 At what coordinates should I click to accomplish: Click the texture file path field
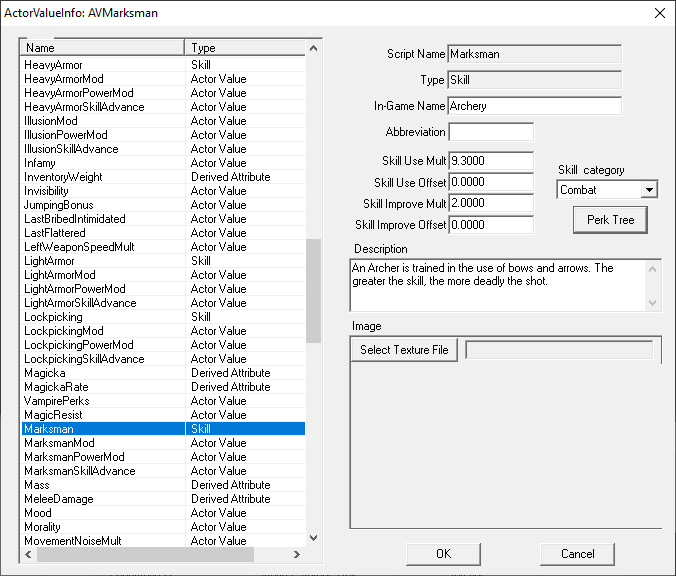click(559, 350)
